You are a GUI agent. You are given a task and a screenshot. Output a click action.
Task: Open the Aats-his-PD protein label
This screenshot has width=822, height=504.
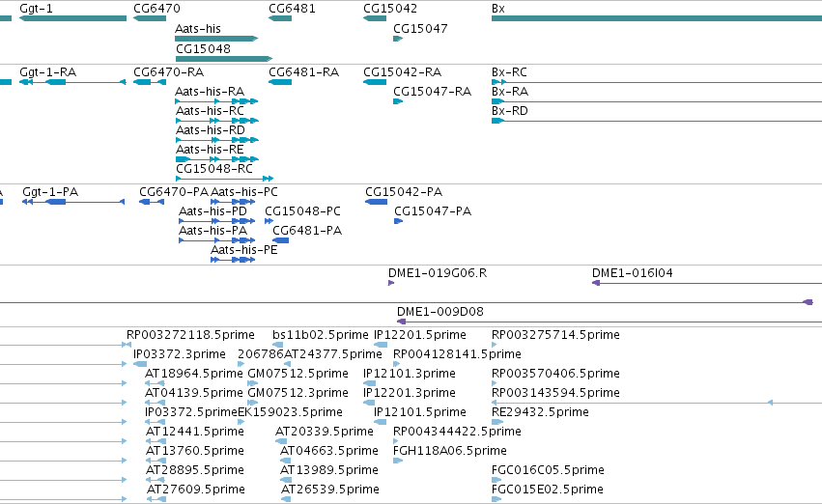click(213, 211)
